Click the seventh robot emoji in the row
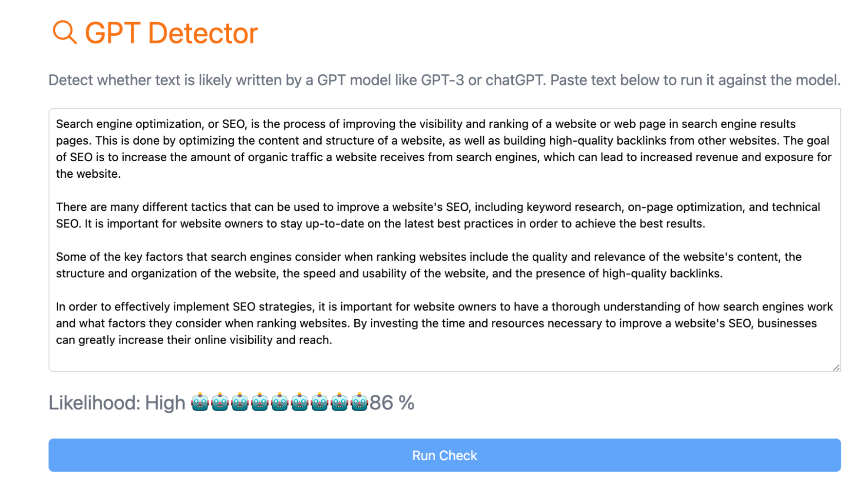The height and width of the screenshot is (492, 868). [320, 402]
